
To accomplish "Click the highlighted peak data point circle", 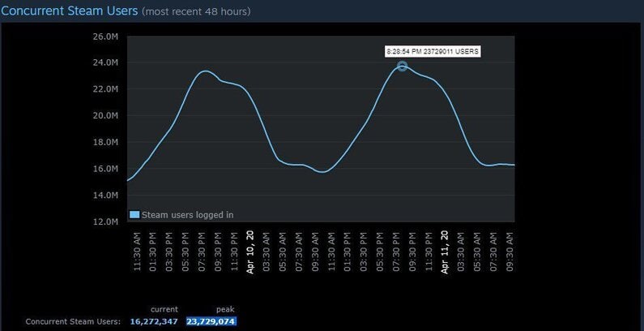I will (402, 66).
